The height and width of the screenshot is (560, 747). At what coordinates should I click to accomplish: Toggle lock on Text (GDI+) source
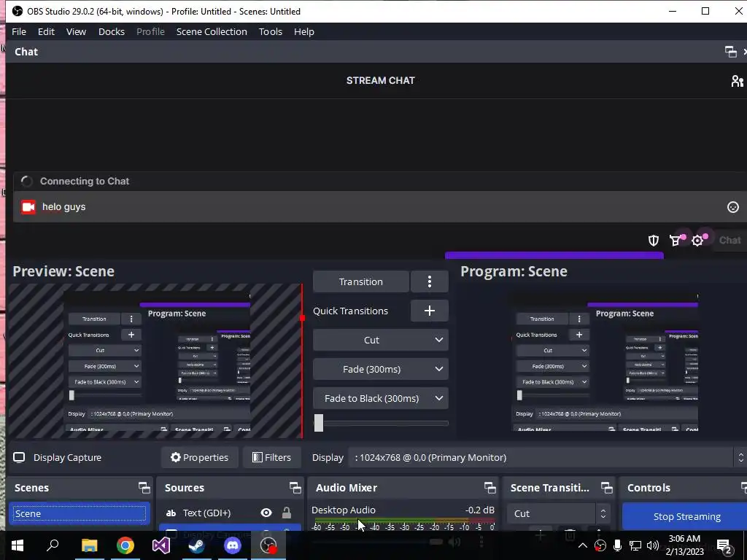pos(286,513)
